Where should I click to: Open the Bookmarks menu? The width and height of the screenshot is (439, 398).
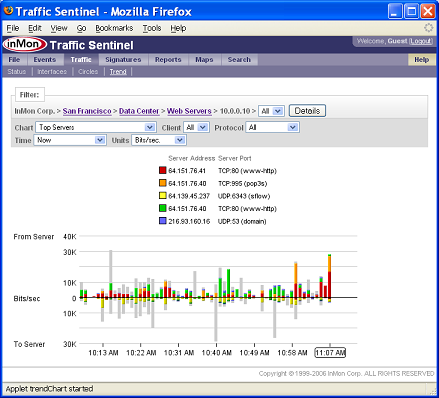(x=114, y=28)
